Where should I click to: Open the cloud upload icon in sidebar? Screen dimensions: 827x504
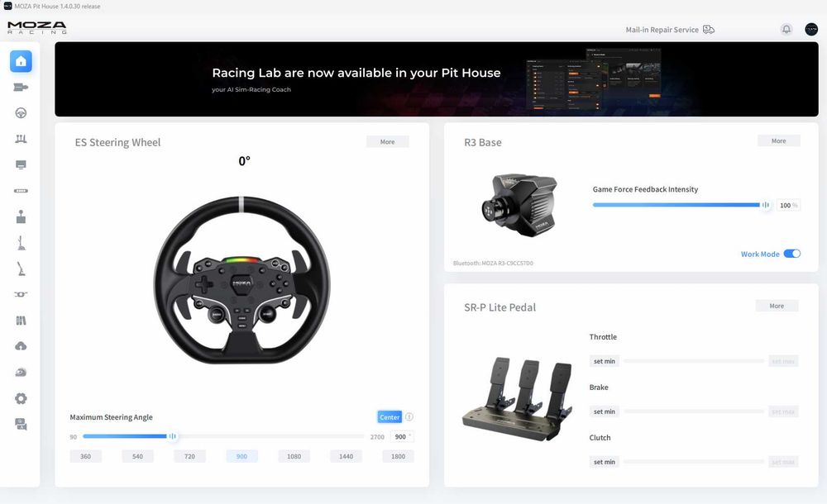22,346
